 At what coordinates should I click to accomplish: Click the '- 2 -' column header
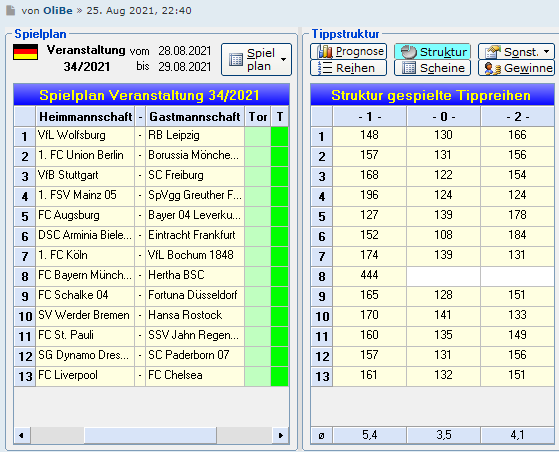(517, 116)
